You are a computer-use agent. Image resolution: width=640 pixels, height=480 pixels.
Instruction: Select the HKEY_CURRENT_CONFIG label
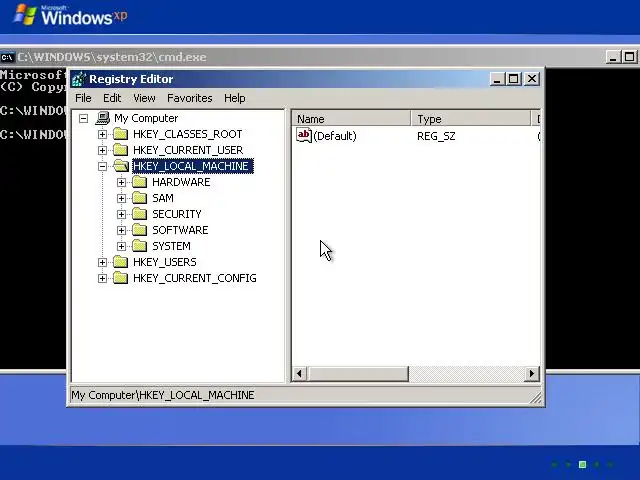click(195, 278)
